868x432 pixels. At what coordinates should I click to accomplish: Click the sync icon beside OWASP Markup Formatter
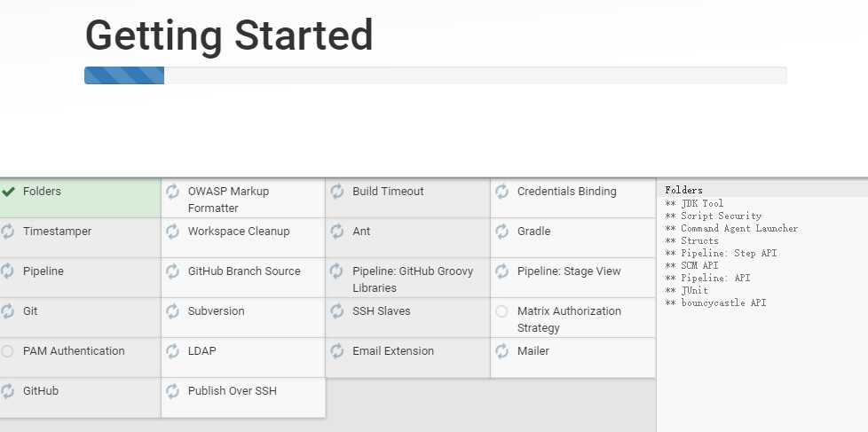tap(172, 192)
